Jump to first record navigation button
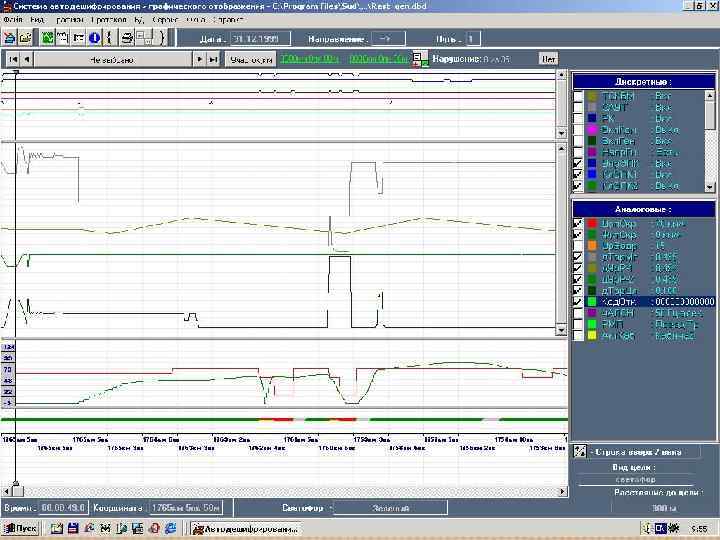This screenshot has height=540, width=720. [14, 59]
